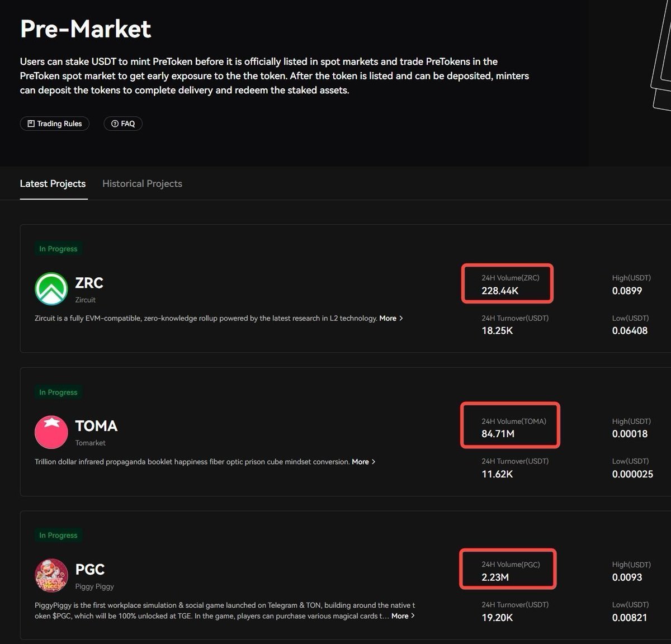Click ZRC In Progress status badge
671x644 pixels.
[x=58, y=249]
